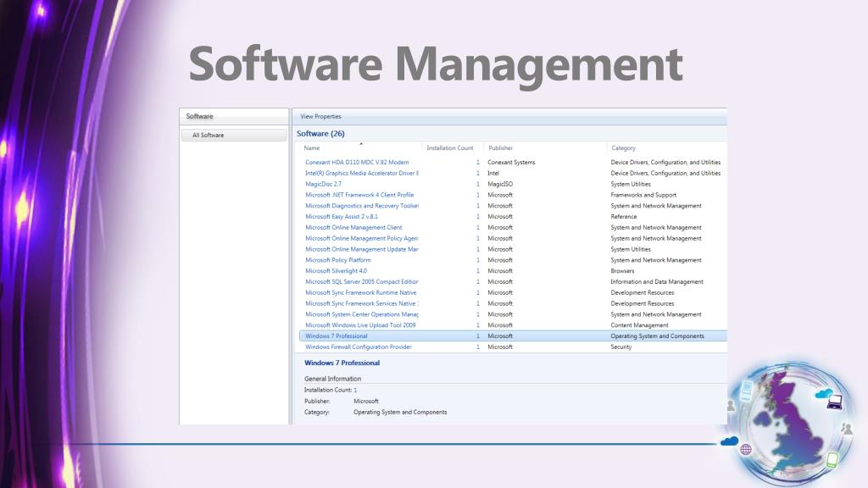Select Microsoft Easy Assist 2 v.8.1
The width and height of the screenshot is (868, 488).
[x=342, y=217]
